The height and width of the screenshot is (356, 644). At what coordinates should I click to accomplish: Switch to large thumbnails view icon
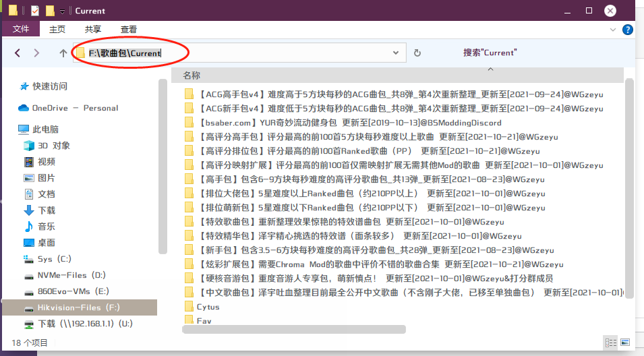625,343
